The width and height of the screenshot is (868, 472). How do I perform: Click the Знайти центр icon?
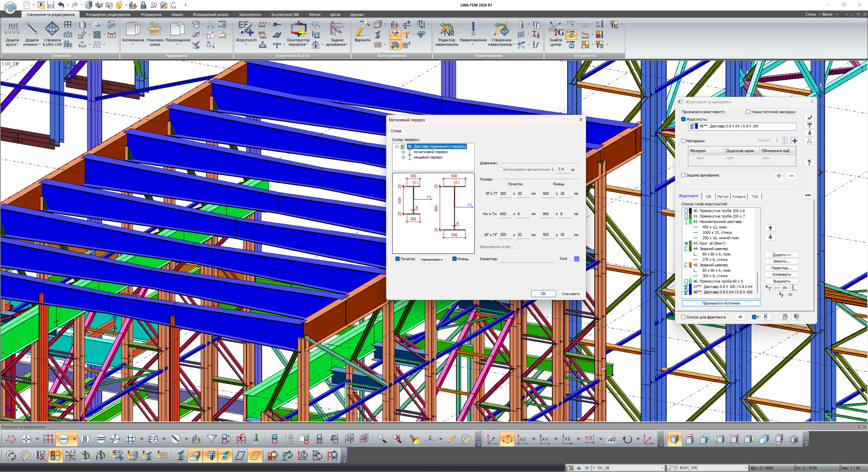[556, 29]
